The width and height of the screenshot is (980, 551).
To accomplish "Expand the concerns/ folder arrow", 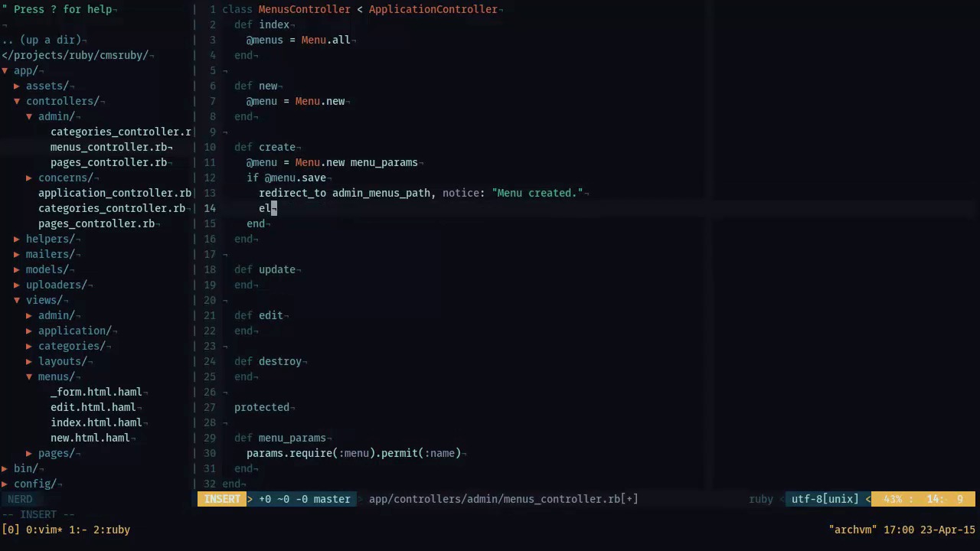I will point(29,178).
